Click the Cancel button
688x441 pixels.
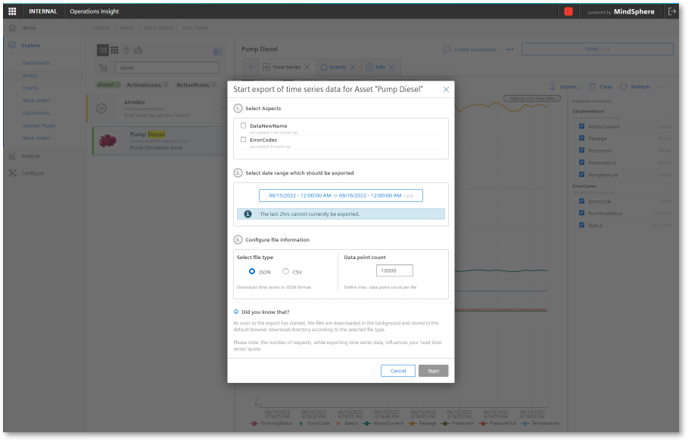point(398,370)
